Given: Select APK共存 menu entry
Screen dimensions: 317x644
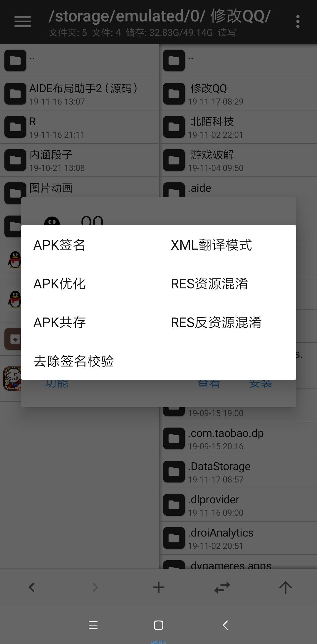Looking at the screenshot, I should click(x=59, y=322).
